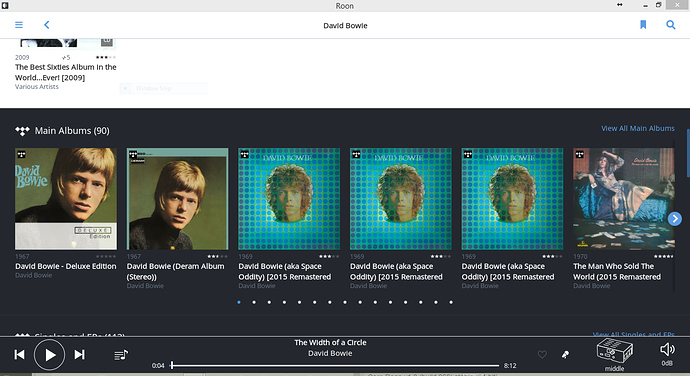Click the window resize arrows icon in title bar

point(620,5)
